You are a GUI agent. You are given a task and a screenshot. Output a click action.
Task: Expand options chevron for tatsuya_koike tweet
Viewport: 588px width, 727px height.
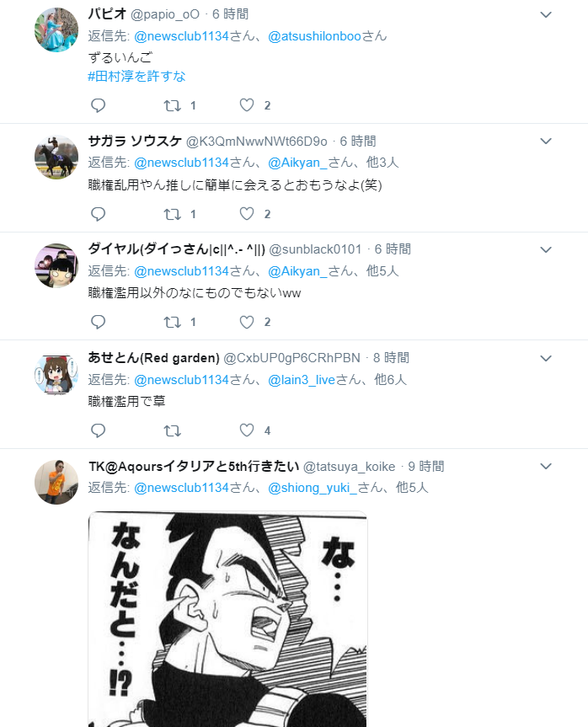[x=546, y=466]
